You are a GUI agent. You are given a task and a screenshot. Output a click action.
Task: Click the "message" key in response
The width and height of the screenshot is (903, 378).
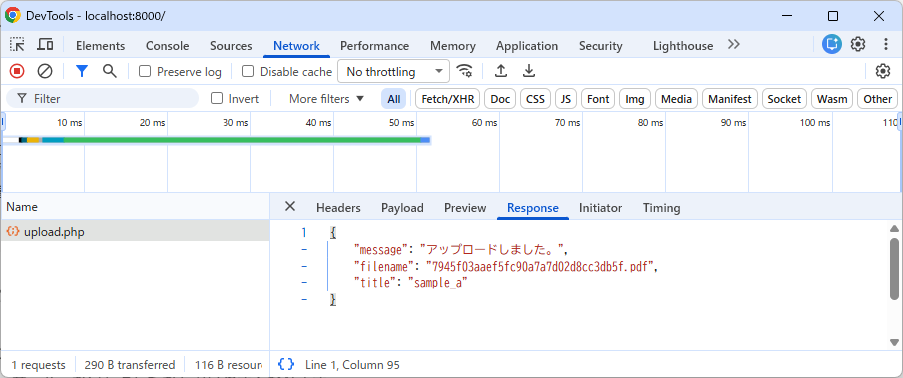click(x=381, y=250)
